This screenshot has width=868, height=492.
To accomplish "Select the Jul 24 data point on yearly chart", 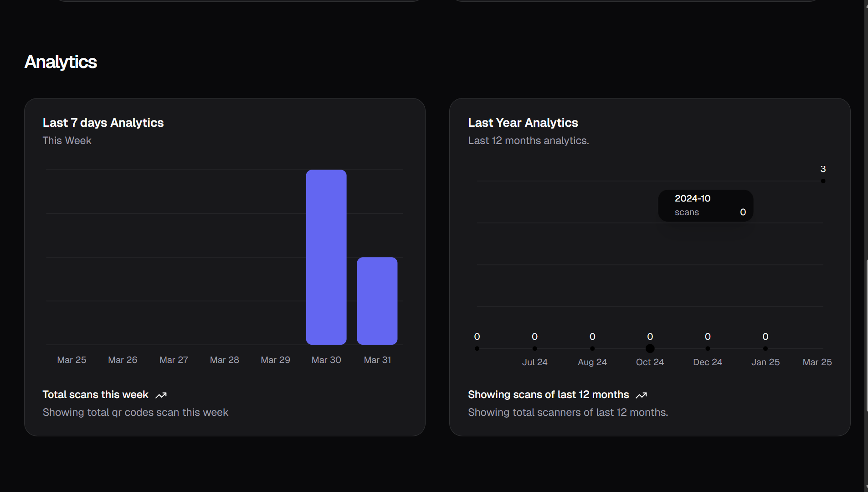I will [x=534, y=348].
